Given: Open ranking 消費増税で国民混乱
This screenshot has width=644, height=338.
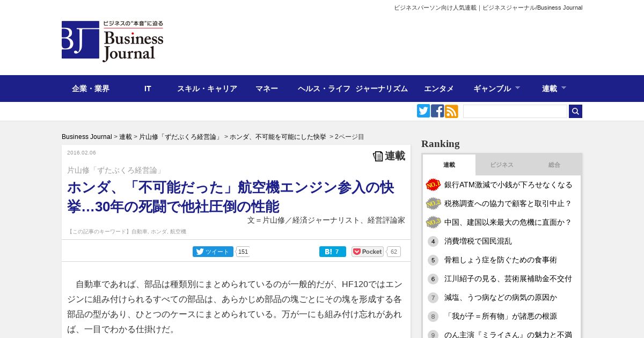Looking at the screenshot, I should tap(478, 241).
